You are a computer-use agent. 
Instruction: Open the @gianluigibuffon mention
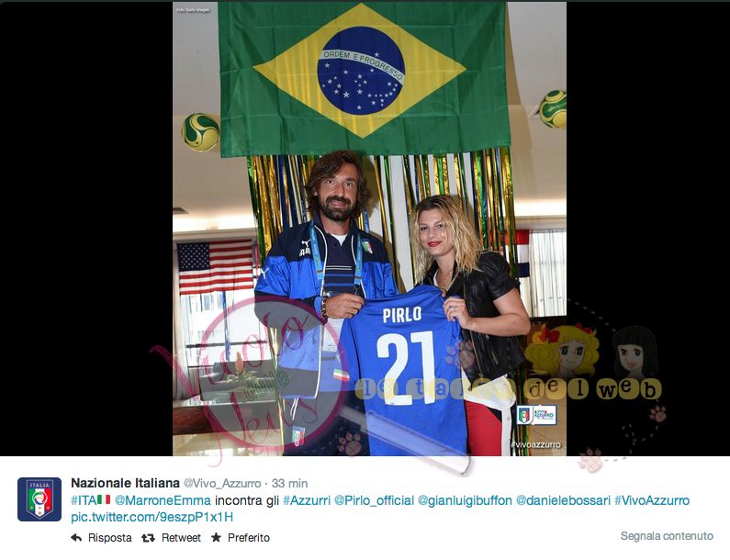point(465,501)
